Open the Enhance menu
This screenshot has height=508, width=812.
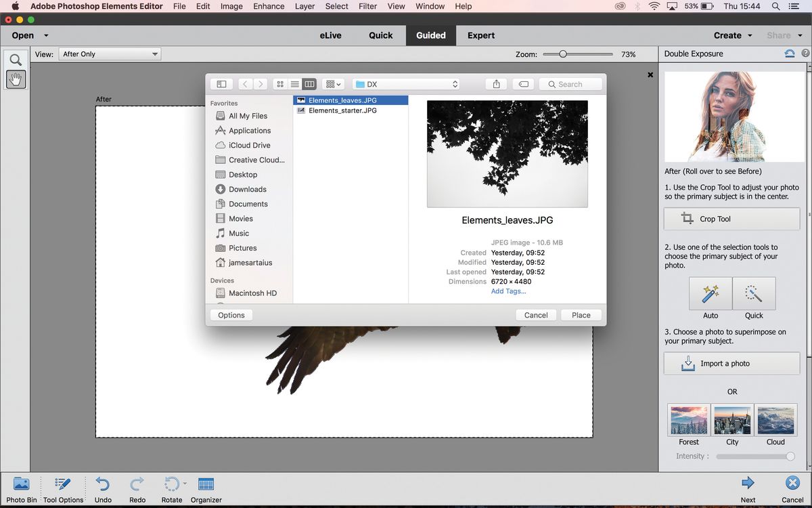[269, 6]
